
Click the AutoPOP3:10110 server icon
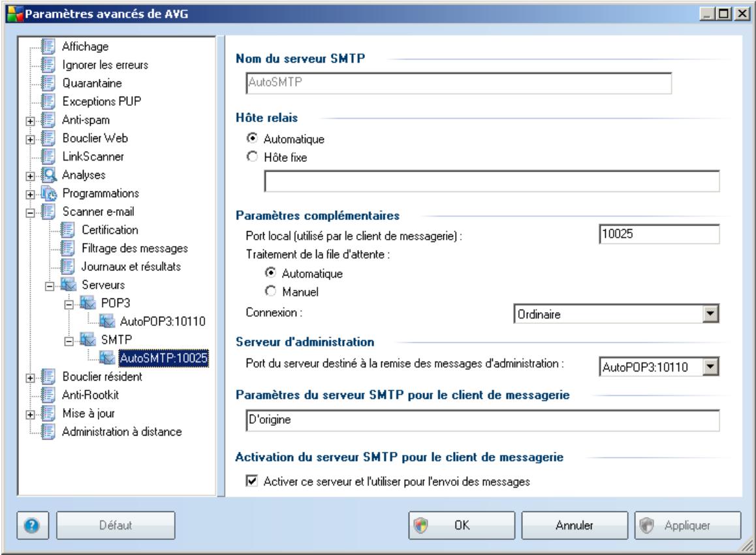pyautogui.click(x=107, y=321)
